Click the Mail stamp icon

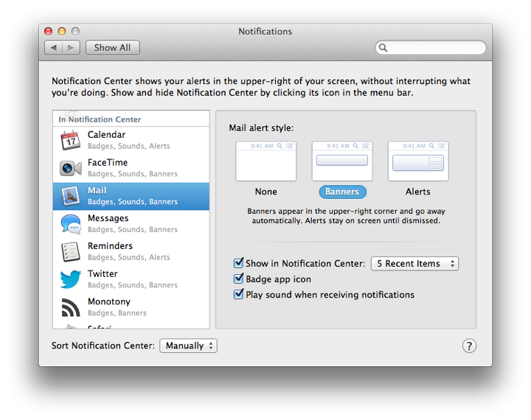71,196
